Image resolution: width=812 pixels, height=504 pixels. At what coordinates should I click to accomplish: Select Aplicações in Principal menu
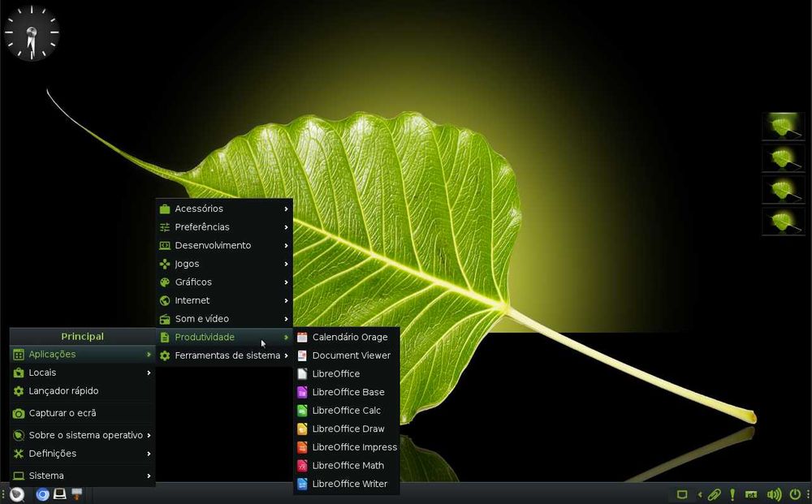tap(82, 355)
